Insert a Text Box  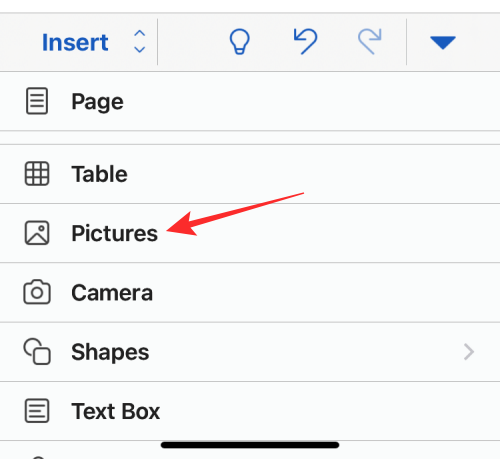pyautogui.click(x=250, y=411)
